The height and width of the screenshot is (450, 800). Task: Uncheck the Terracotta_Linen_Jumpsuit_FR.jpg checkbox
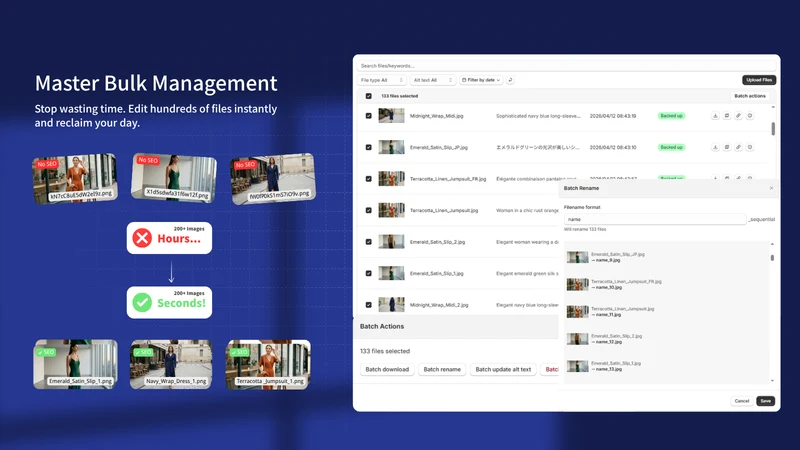pos(368,179)
